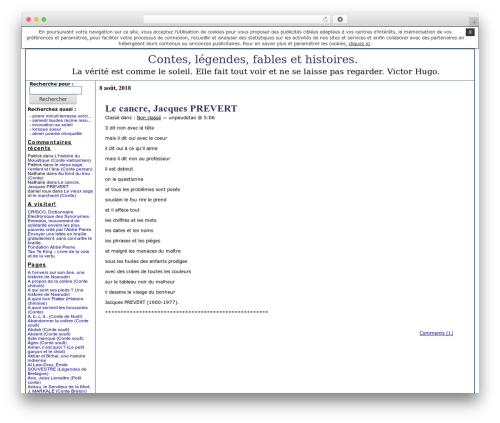Click the date text '8 août, 2018'

(115, 88)
